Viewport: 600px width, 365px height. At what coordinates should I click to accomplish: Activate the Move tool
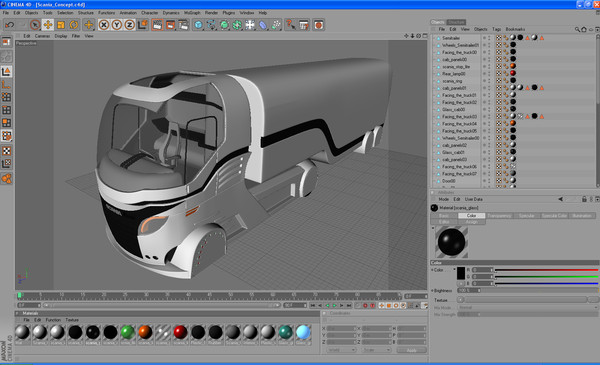(48, 25)
